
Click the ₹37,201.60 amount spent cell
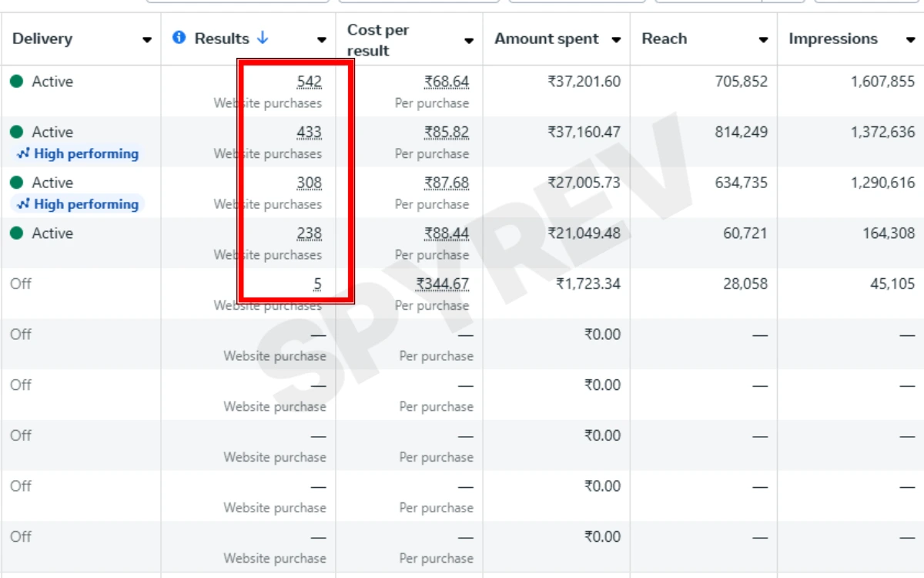(584, 82)
